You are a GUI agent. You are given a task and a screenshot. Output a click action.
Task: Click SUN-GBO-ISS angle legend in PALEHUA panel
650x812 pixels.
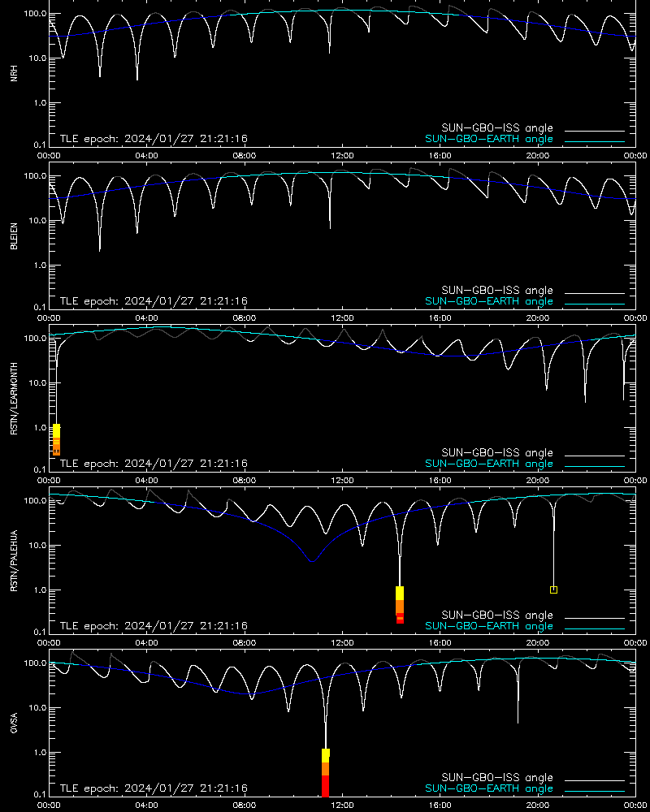(x=497, y=615)
